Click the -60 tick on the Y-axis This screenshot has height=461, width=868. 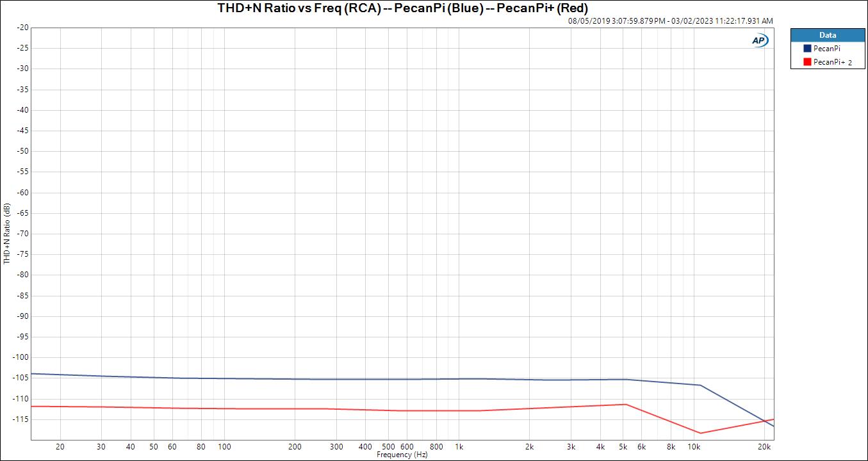pos(22,193)
